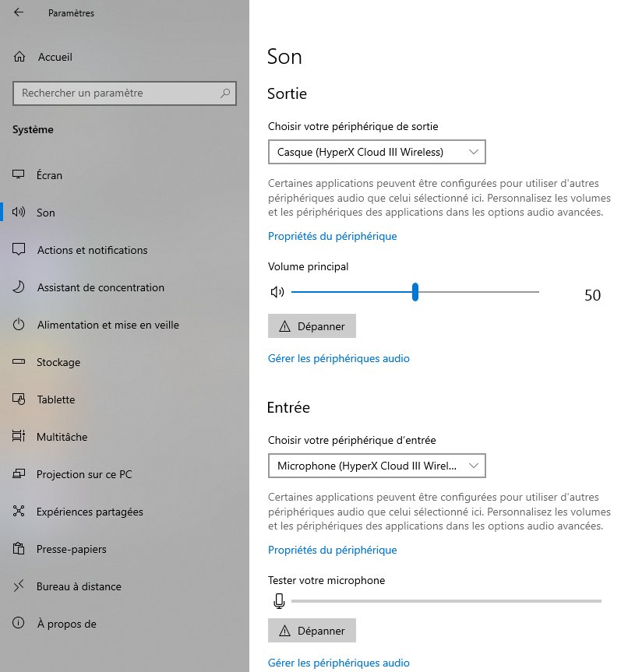Click the back arrow in Paramètres
This screenshot has width=621, height=672.
pyautogui.click(x=19, y=12)
